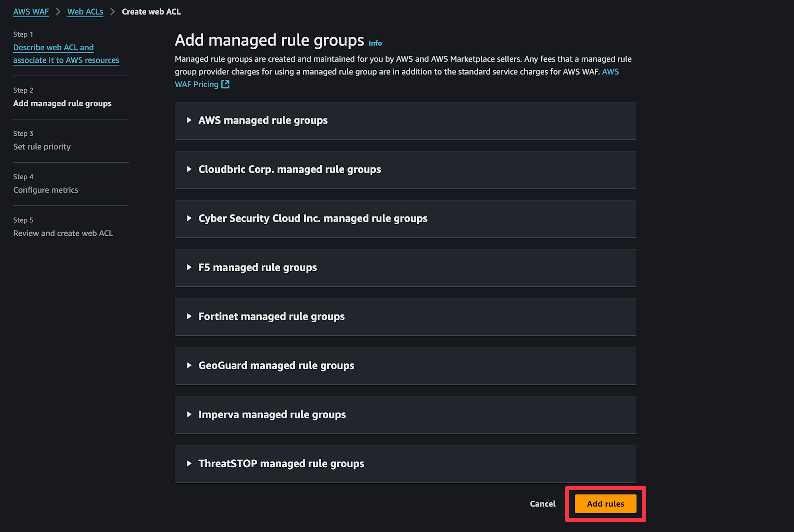
Task: Expand GeoGuard managed rule groups
Action: [405, 366]
